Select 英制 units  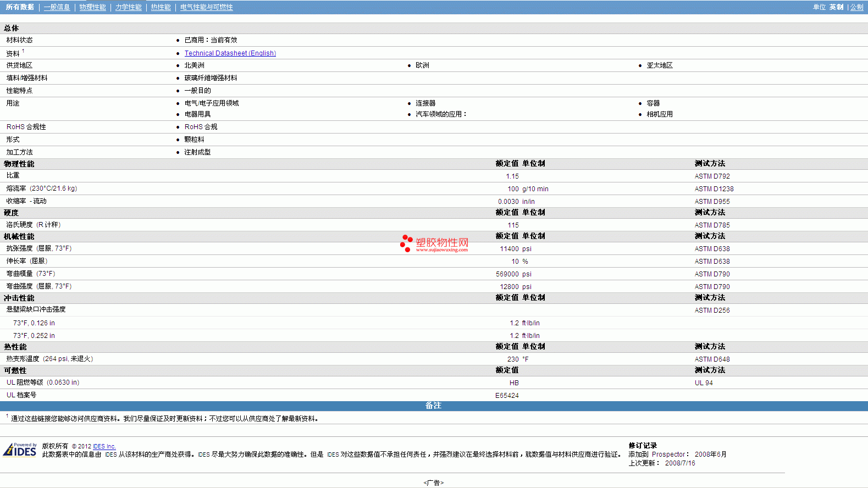[x=836, y=7]
